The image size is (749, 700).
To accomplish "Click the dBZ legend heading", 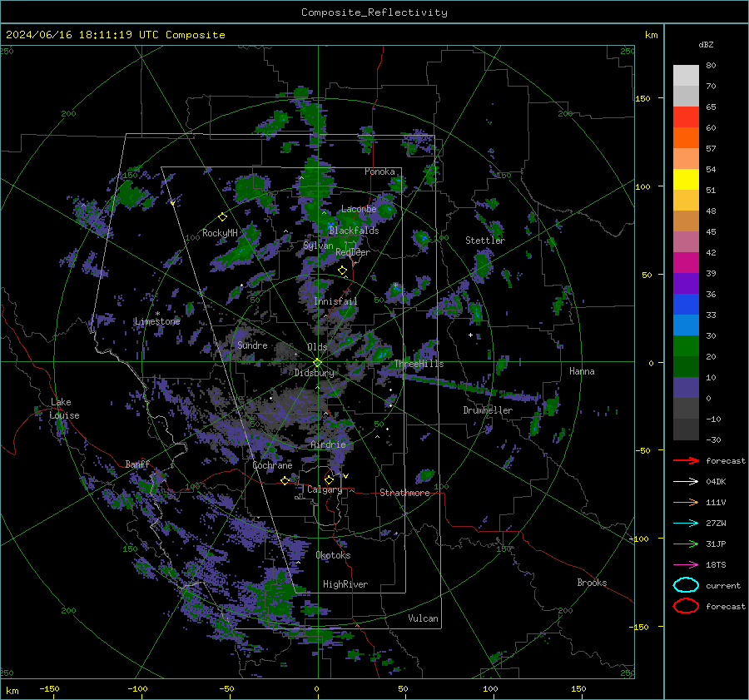I will (706, 44).
